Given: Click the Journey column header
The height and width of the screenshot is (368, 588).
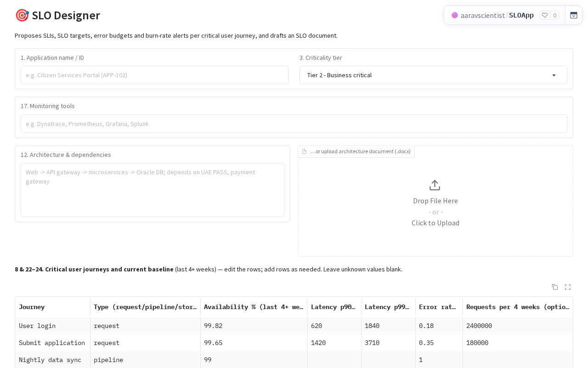Looking at the screenshot, I should [53, 307].
